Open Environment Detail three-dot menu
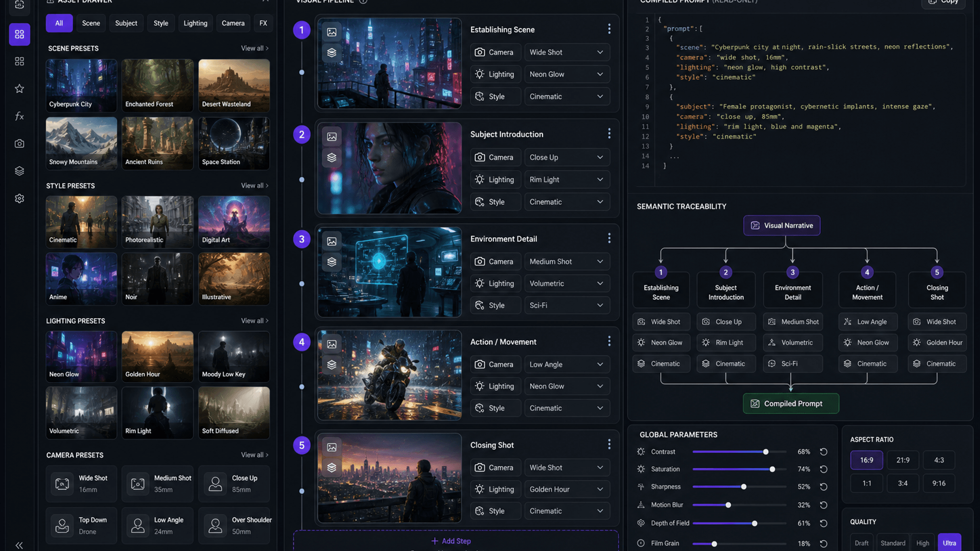The image size is (980, 551). [609, 238]
